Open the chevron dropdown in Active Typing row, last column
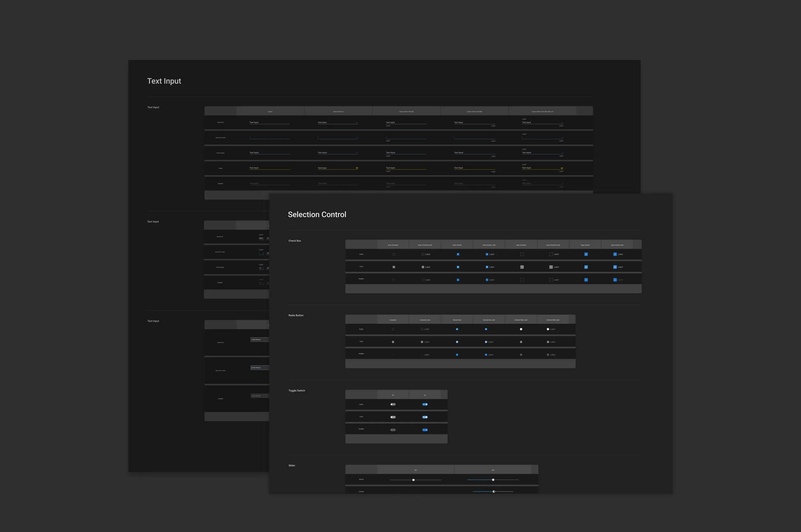The width and height of the screenshot is (801, 532). point(562,153)
